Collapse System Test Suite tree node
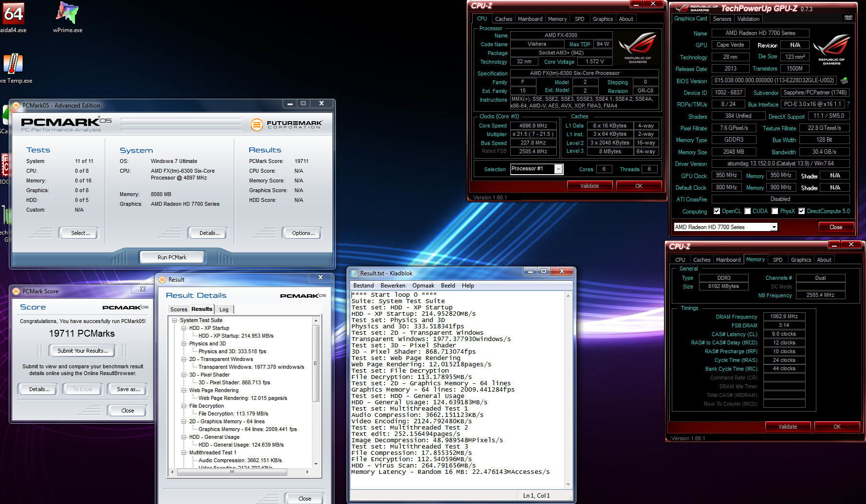The height and width of the screenshot is (504, 866). point(175,320)
